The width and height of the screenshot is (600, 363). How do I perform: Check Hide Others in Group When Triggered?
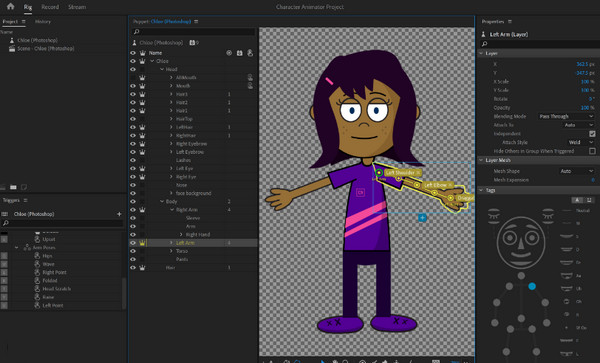pos(592,151)
